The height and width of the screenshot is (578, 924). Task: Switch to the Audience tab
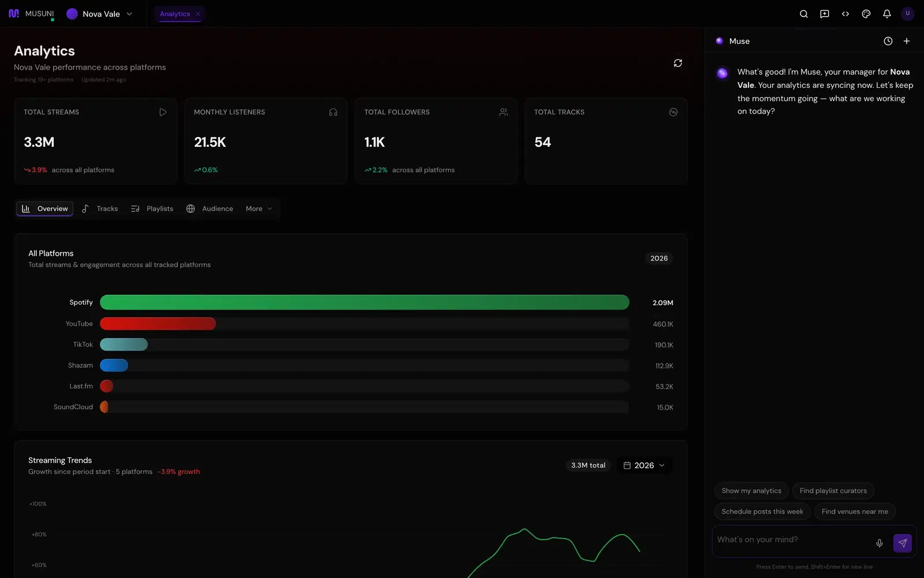210,209
